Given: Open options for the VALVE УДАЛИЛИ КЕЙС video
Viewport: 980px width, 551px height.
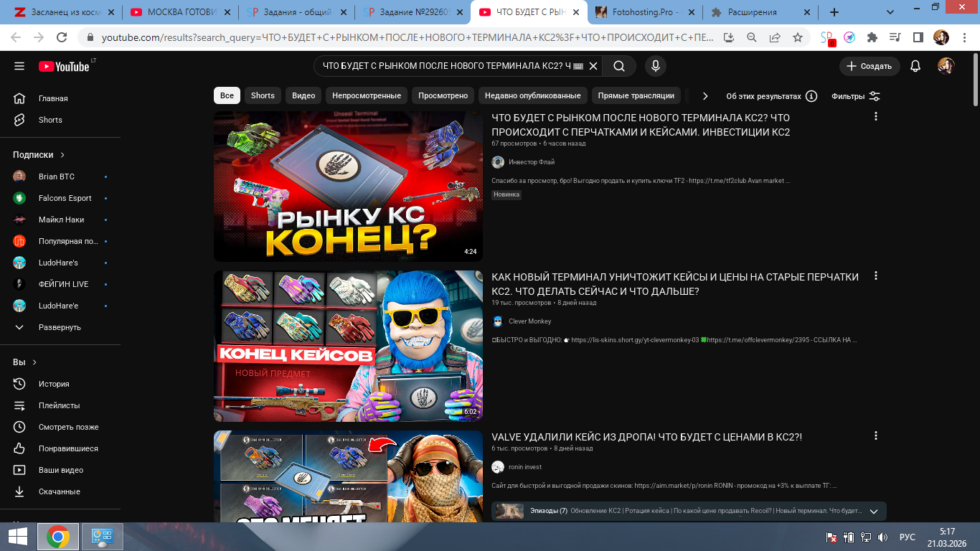Looking at the screenshot, I should point(875,435).
